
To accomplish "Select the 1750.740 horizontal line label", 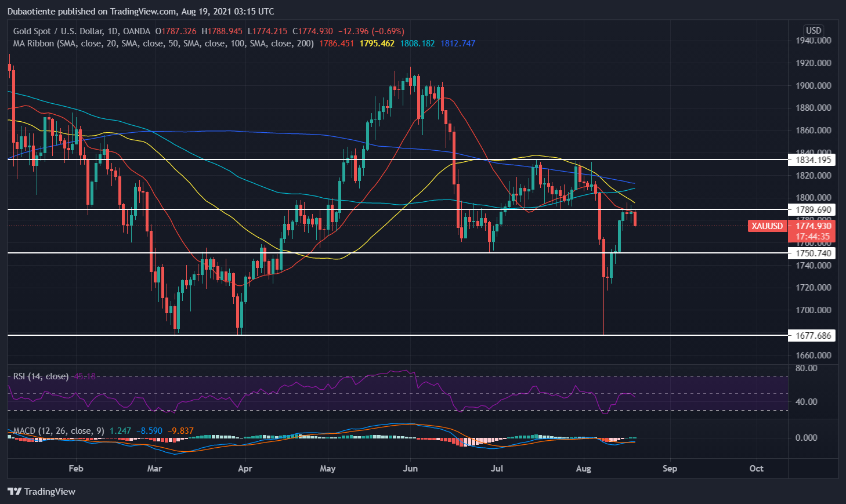I will [813, 253].
